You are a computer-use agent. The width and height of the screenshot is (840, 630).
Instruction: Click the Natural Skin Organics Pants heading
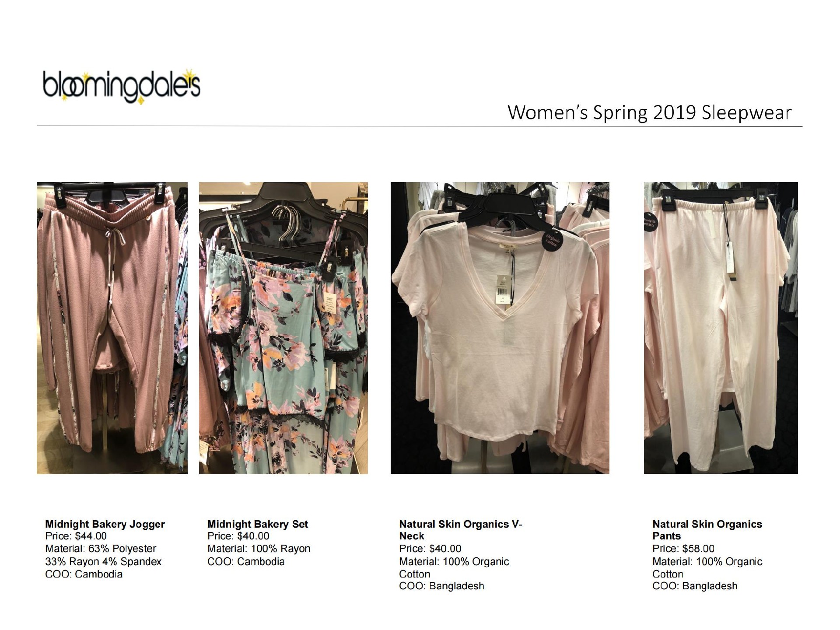pos(707,530)
